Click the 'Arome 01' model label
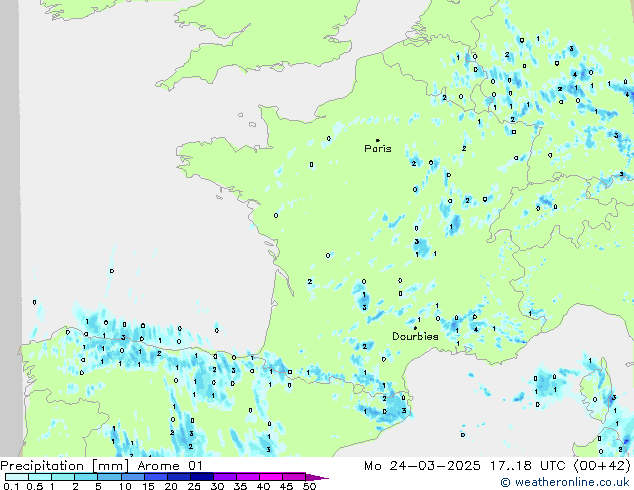 click(170, 466)
